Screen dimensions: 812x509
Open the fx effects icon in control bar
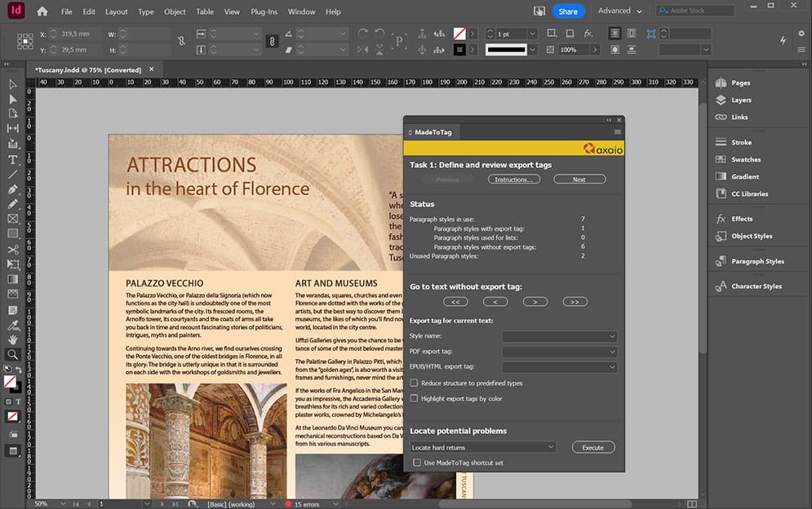588,33
